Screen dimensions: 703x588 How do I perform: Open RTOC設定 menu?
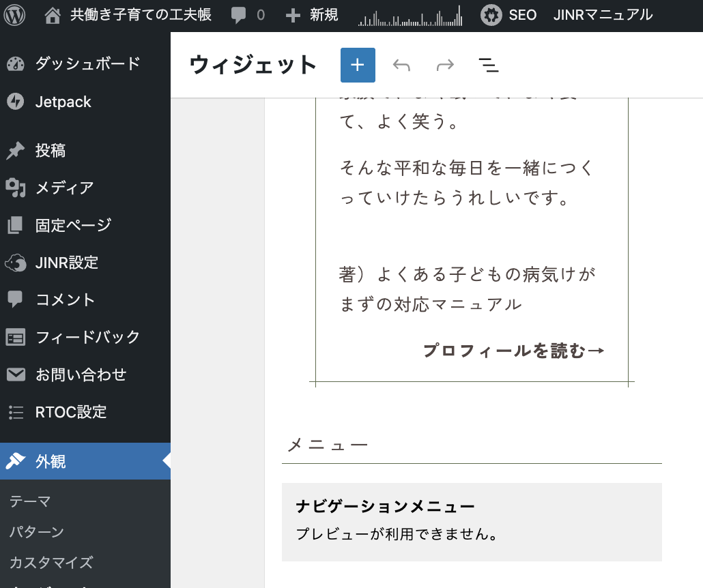(71, 412)
